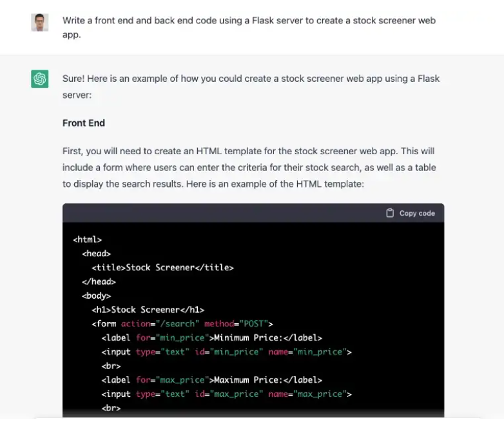Click the ChatGPT logo icon

[x=40, y=79]
